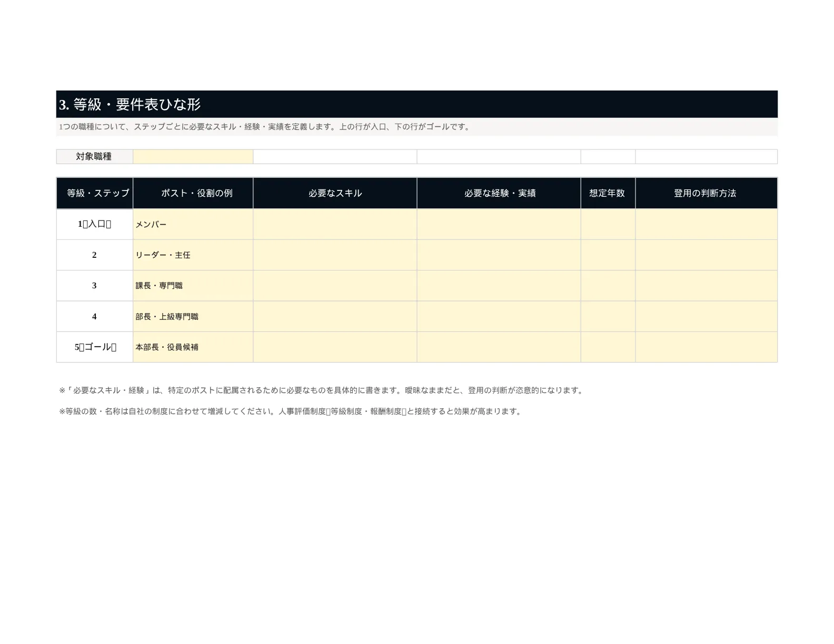This screenshot has height=644, width=834.
Task: Click the yellow 対象職種 input cell
Action: 193,157
